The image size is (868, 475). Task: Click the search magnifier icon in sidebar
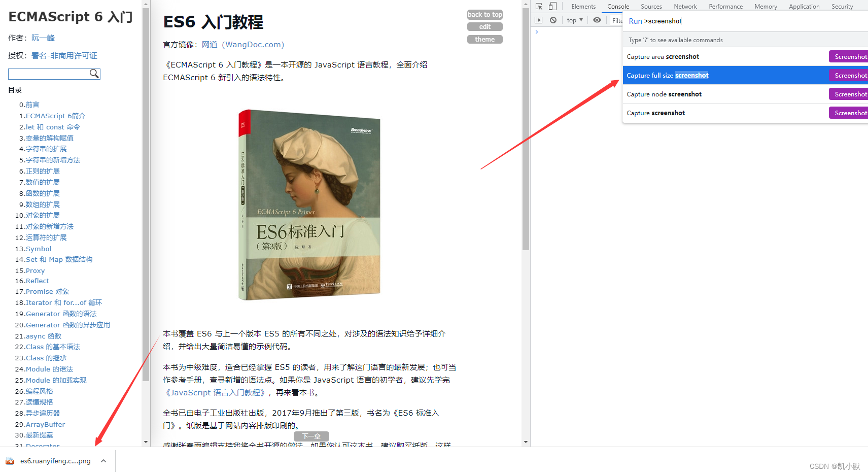[94, 74]
